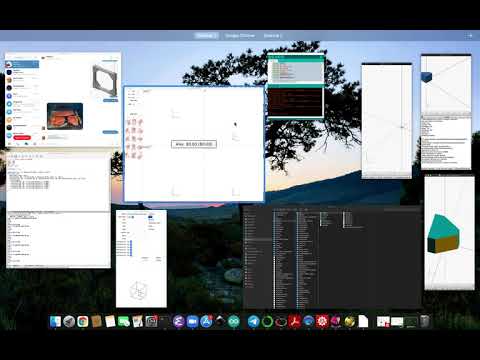This screenshot has height=360, width=480.
Task: Select the teal Arduino IDE window
Action: (296, 86)
